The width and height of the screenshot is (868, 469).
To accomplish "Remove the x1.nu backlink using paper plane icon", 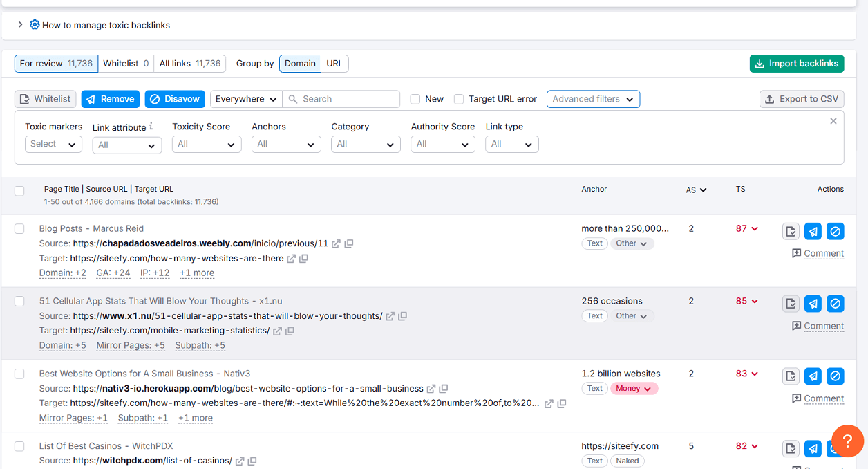I will (x=813, y=303).
